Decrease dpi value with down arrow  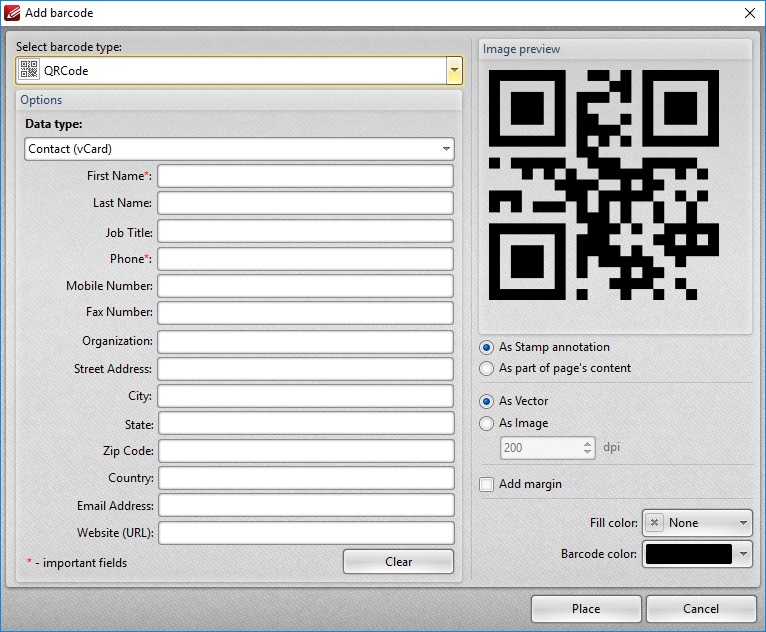pyautogui.click(x=588, y=453)
